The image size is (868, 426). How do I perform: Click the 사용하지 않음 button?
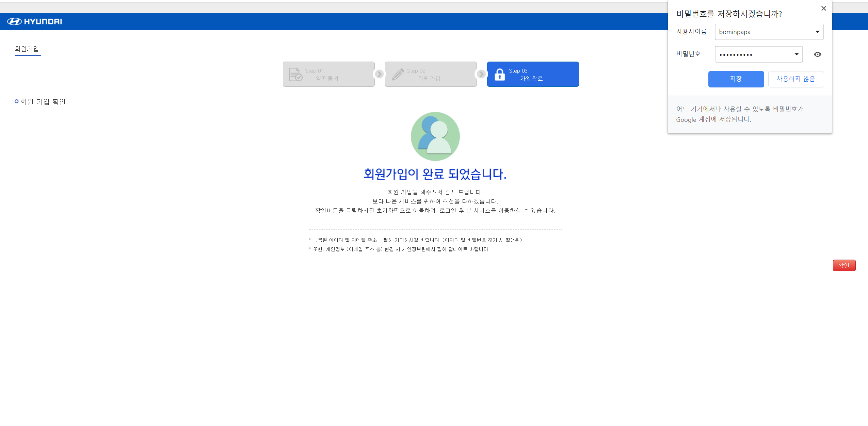click(795, 79)
